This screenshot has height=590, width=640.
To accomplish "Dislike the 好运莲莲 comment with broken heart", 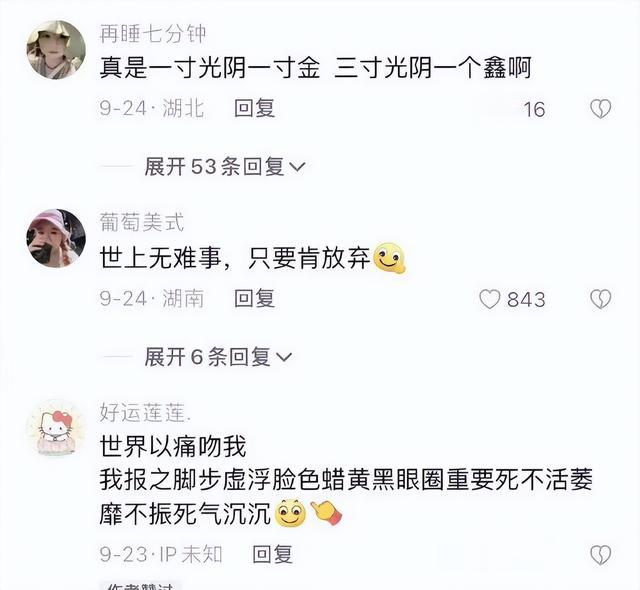I will click(600, 555).
